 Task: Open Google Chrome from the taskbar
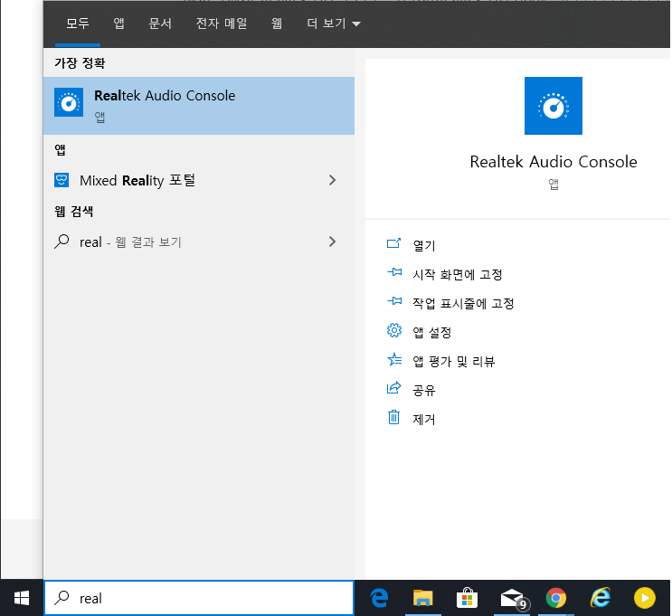point(556,598)
